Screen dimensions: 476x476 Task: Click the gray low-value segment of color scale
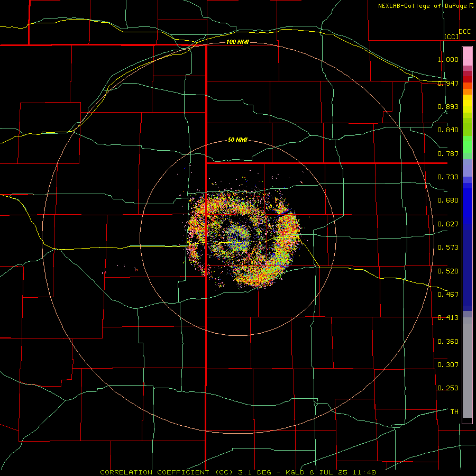point(467,368)
